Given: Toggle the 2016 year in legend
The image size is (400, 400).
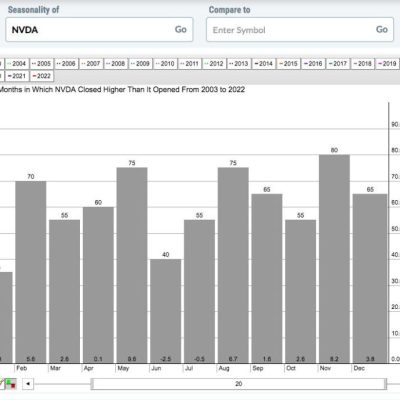Looking at the screenshot, I should pyautogui.click(x=313, y=64).
